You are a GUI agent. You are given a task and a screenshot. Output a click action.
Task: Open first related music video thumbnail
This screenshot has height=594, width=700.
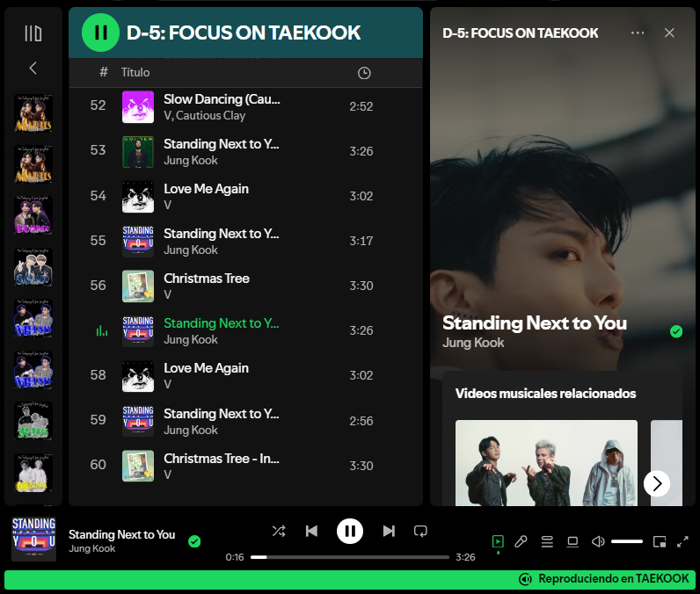546,463
